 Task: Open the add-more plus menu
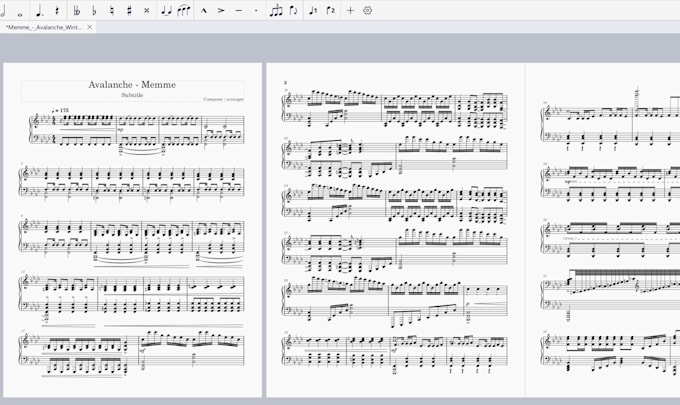[x=350, y=11]
